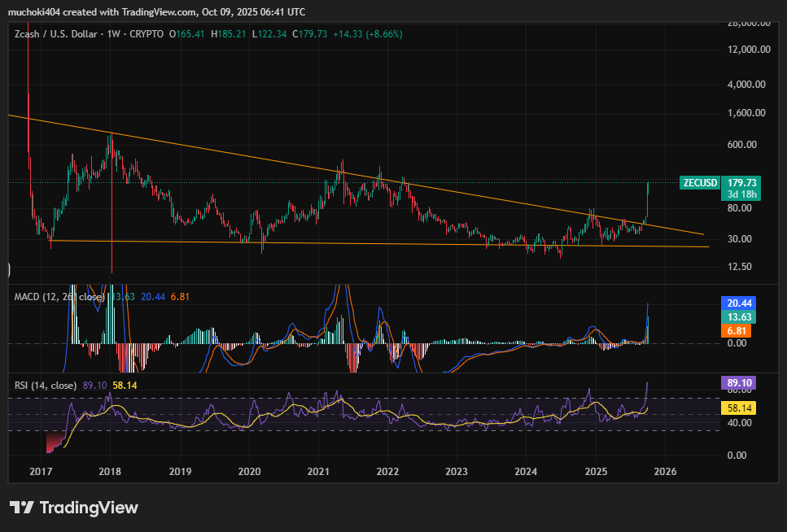This screenshot has height=532, width=787.
Task: Click the 2017 label on time axis
Action: pyautogui.click(x=41, y=472)
